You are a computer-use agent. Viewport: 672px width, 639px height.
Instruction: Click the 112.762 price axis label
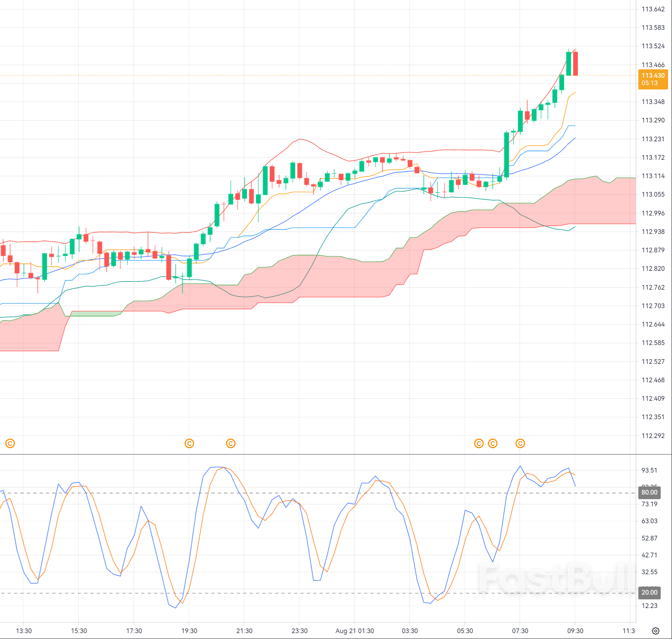[x=653, y=287]
